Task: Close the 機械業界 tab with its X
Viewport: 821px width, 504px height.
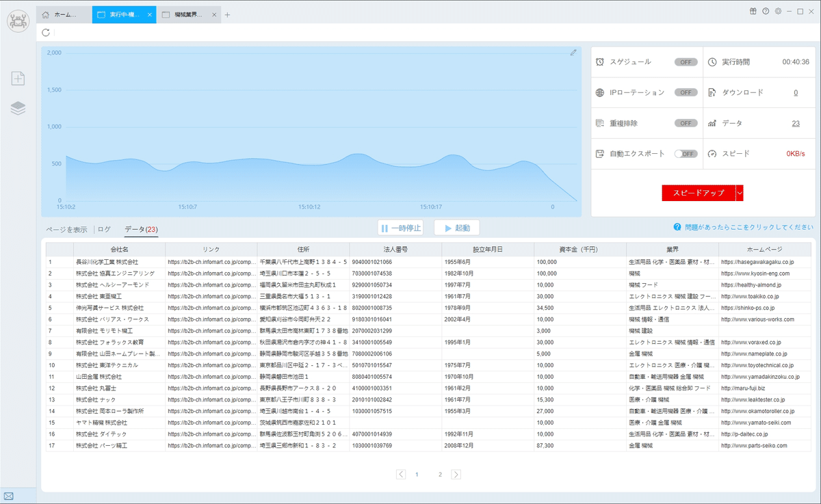Action: 214,14
